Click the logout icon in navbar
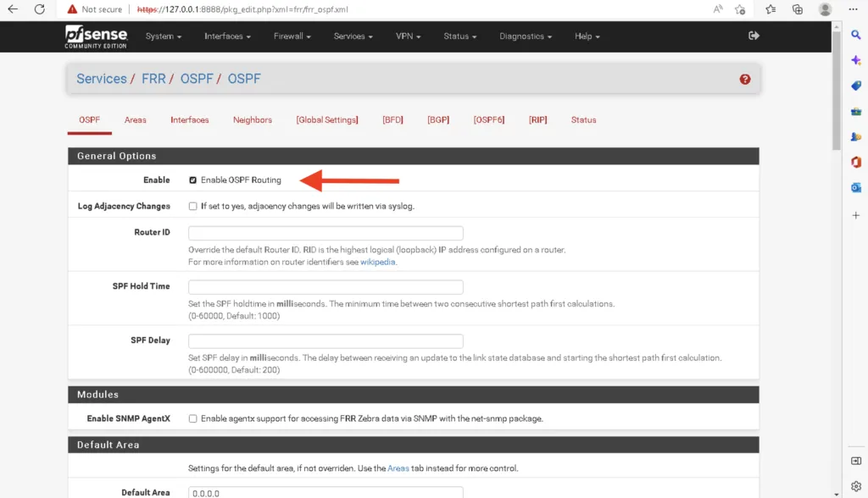The height and width of the screenshot is (498, 868). click(x=754, y=36)
